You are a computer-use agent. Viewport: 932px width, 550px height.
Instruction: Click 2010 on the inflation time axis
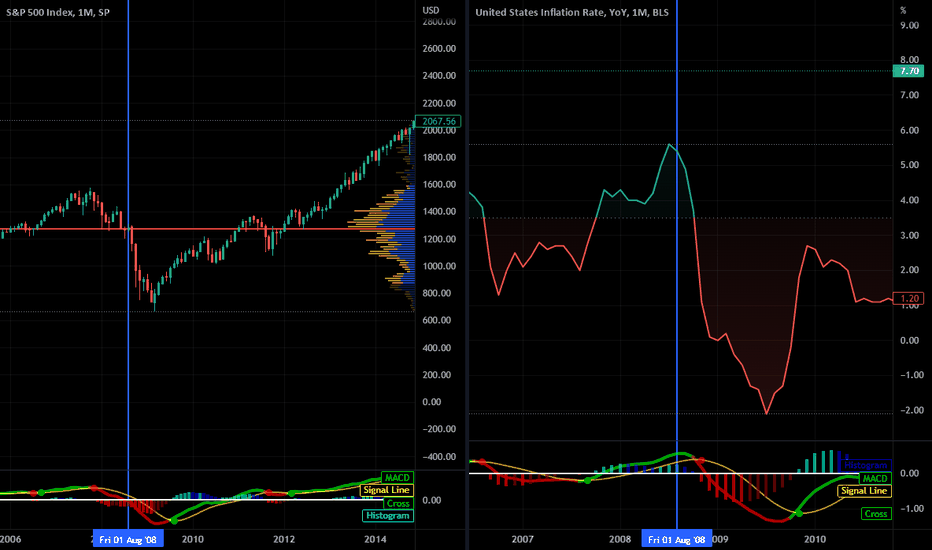[815, 539]
